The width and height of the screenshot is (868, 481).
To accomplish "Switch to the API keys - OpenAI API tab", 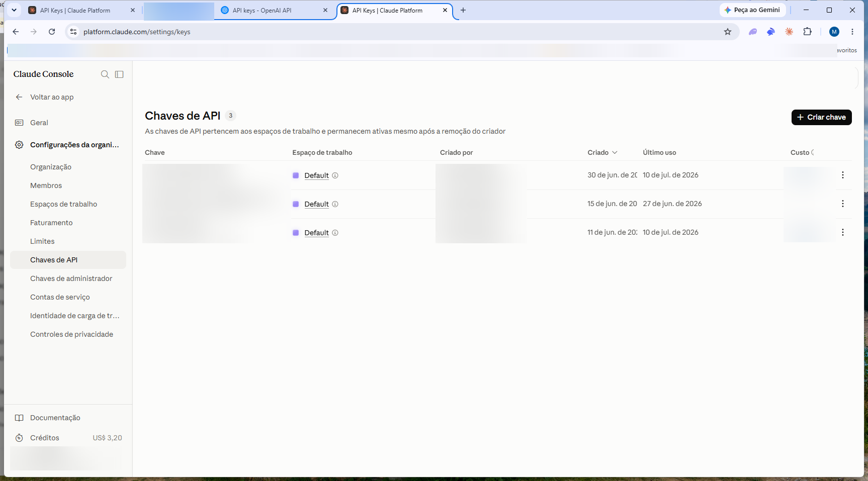I will [x=275, y=10].
